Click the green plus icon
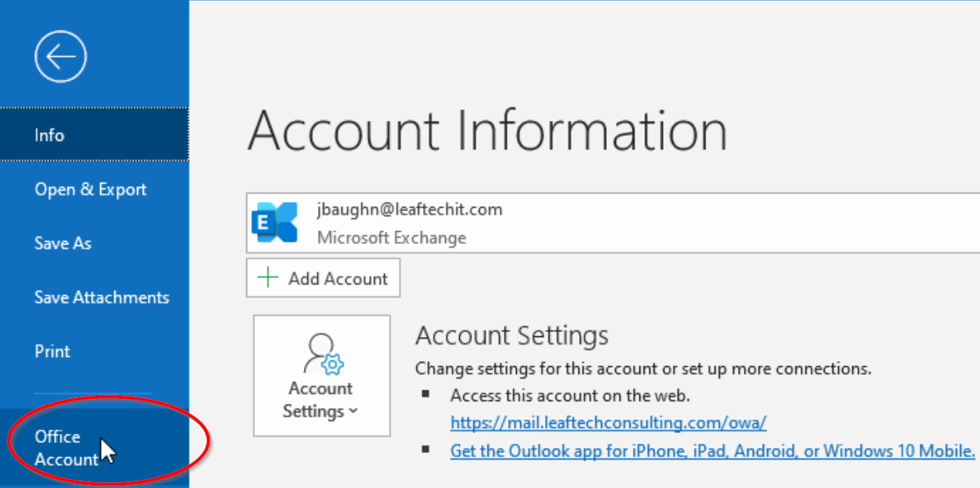Viewport: 980px width, 488px height. tap(268, 278)
